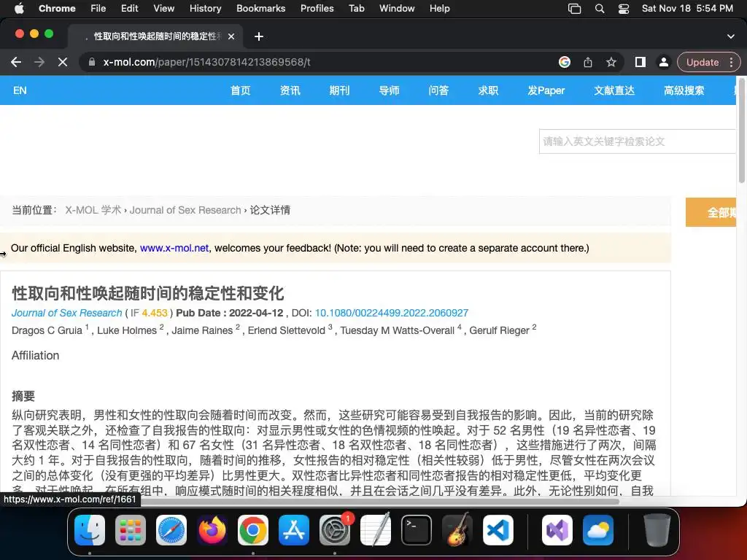Close the current X-MOL tab
This screenshot has width=747, height=560.
231,36
